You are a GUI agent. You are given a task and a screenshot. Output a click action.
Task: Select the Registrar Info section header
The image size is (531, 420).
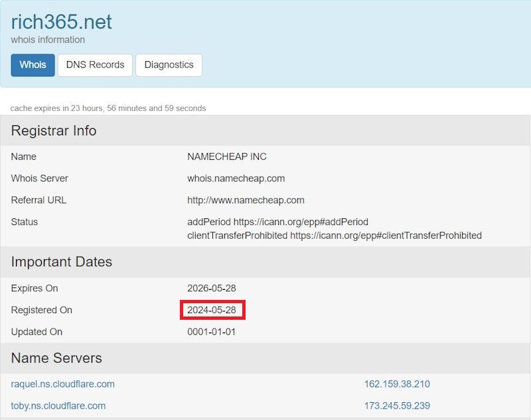[x=53, y=131]
